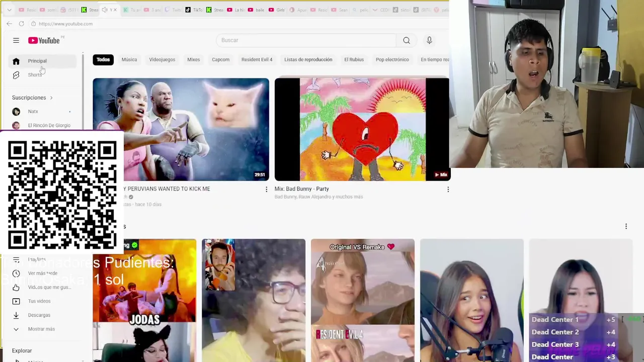Open 'Videos que me gus...' liked videos

43,288
